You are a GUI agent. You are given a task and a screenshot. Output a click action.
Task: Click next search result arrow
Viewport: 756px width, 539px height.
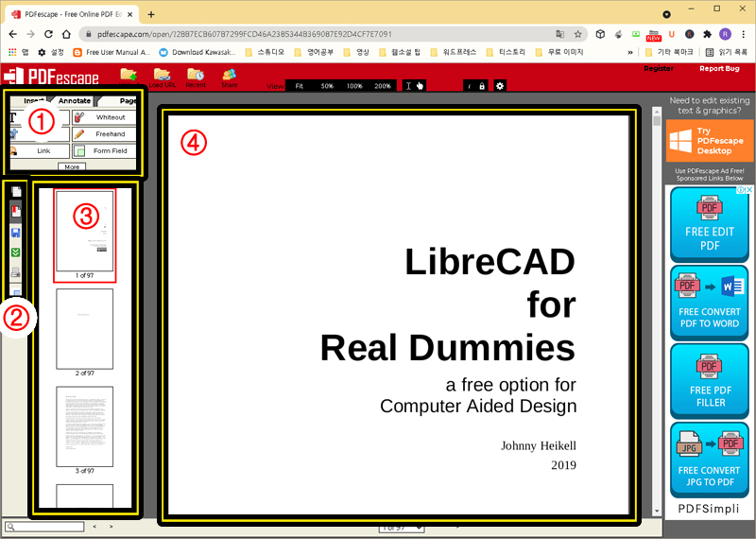pyautogui.click(x=112, y=527)
